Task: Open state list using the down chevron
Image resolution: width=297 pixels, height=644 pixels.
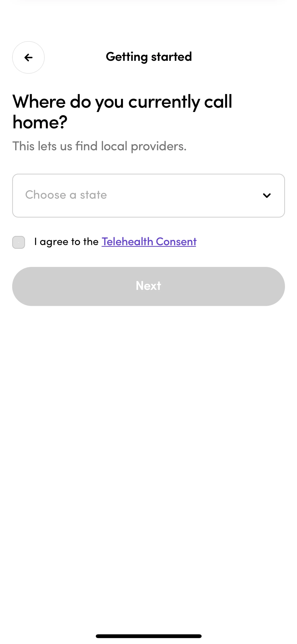Action: (x=267, y=195)
